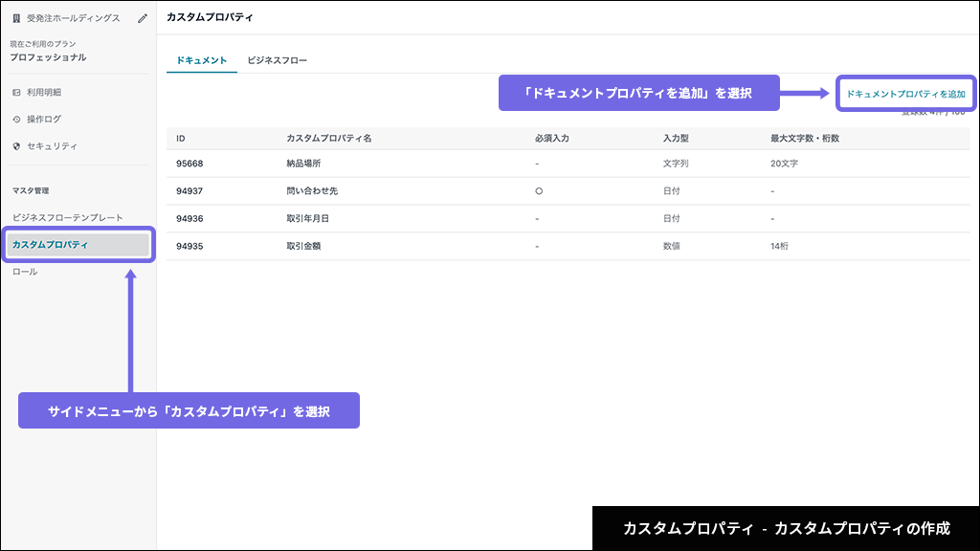Click the カスタムプロパティ page title
Viewport: 980px width, 551px height.
(x=210, y=17)
